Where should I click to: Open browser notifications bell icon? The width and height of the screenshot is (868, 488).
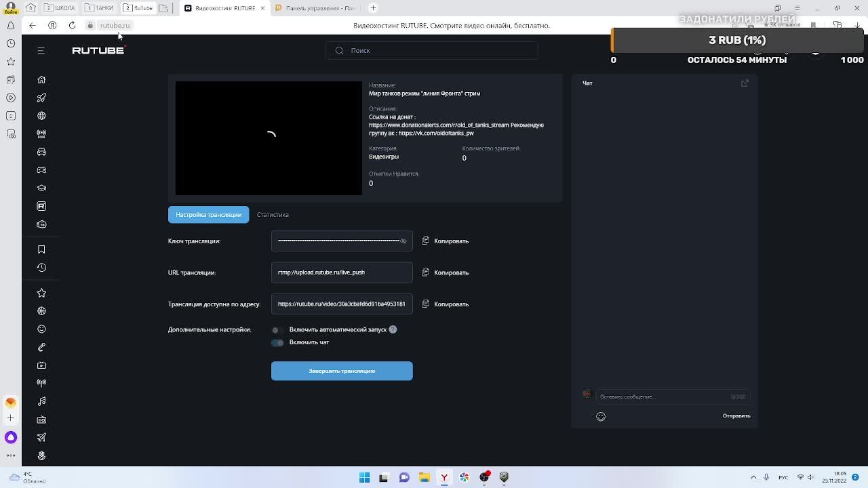(x=11, y=26)
